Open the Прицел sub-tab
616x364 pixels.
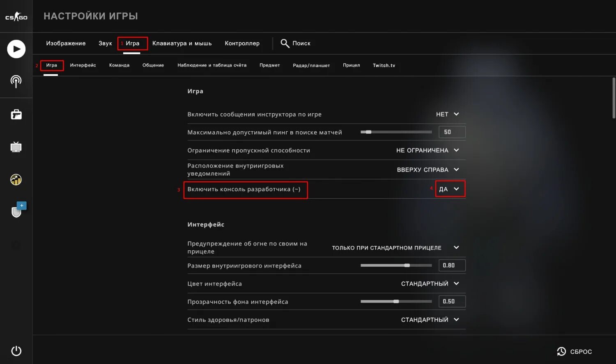351,65
